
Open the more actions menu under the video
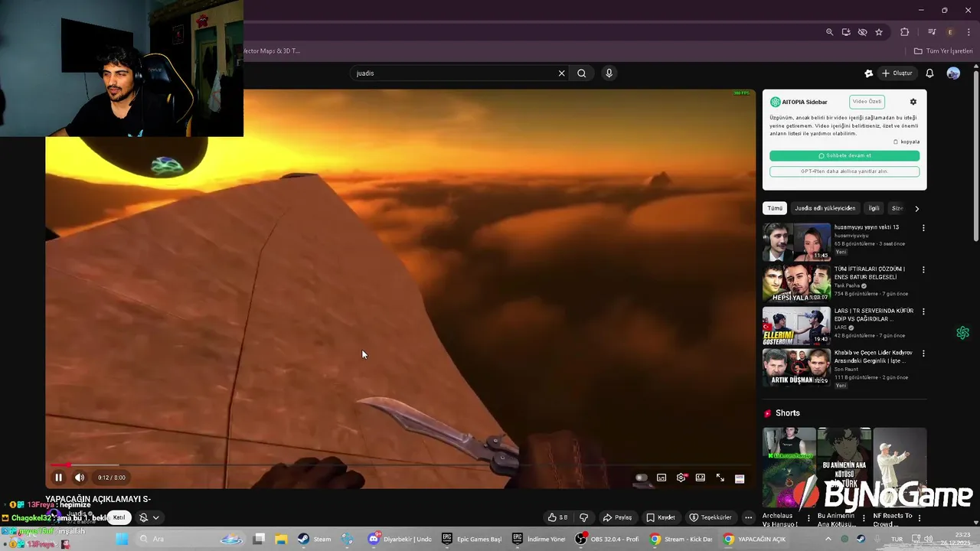[x=748, y=517]
